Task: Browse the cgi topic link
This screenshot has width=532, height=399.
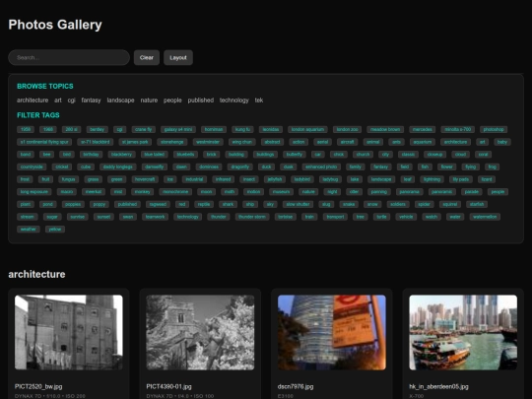Action: tap(71, 100)
